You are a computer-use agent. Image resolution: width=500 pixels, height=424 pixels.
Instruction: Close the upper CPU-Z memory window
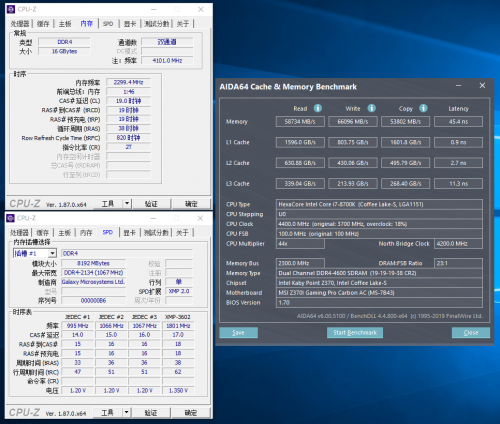201,9
